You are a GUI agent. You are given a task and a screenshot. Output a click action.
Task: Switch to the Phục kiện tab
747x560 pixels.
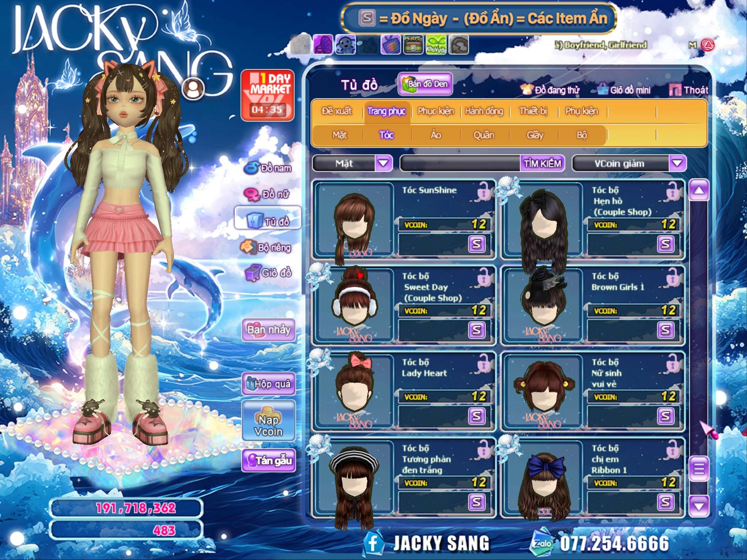coord(436,111)
